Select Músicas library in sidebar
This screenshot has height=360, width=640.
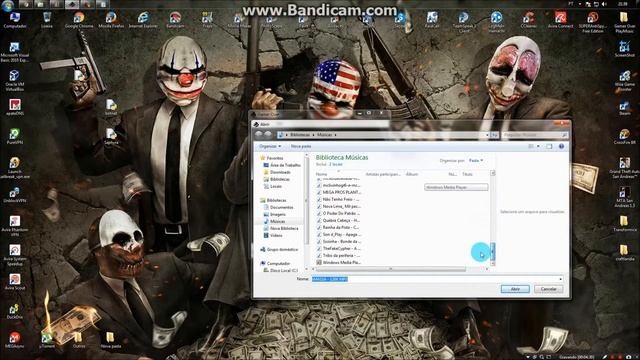click(275, 221)
